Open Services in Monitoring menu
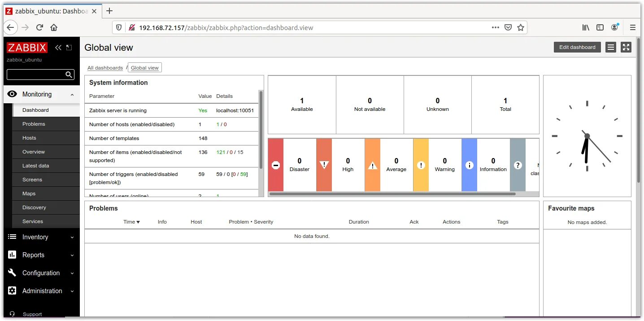 point(46,221)
